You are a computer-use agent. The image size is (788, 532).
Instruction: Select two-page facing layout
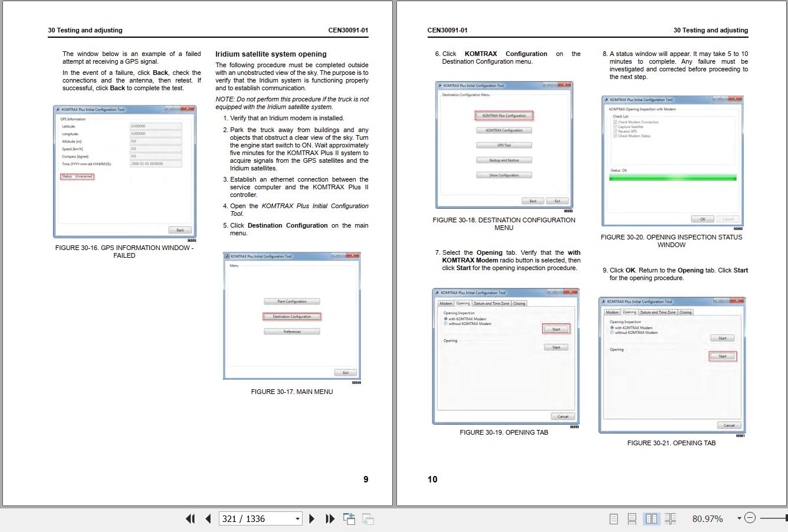pyautogui.click(x=651, y=518)
